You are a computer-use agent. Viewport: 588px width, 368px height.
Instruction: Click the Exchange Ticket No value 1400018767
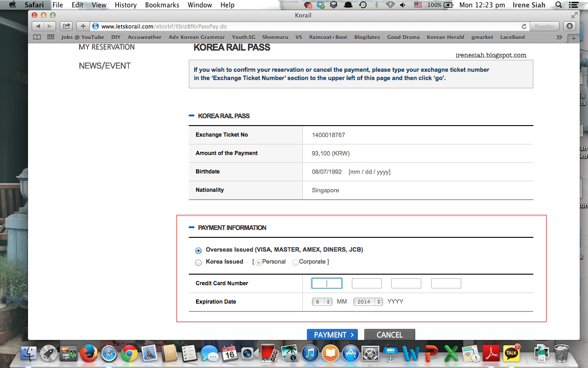coord(328,135)
